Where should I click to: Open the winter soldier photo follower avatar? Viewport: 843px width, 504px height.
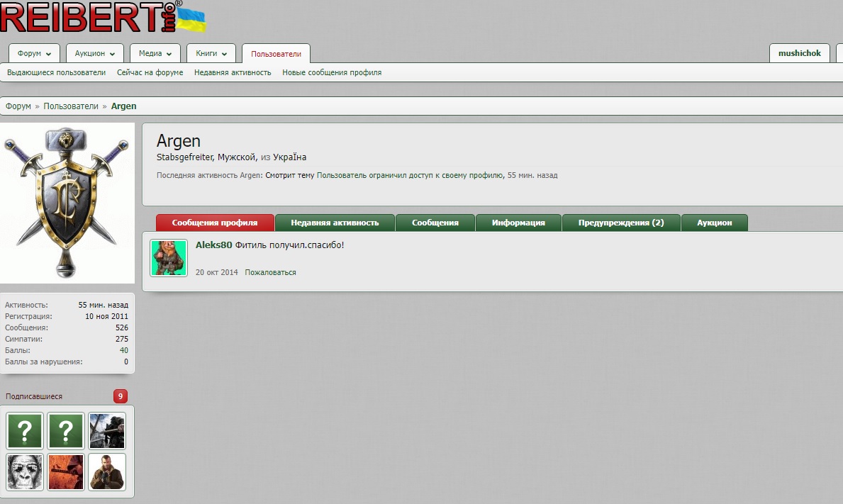107,431
